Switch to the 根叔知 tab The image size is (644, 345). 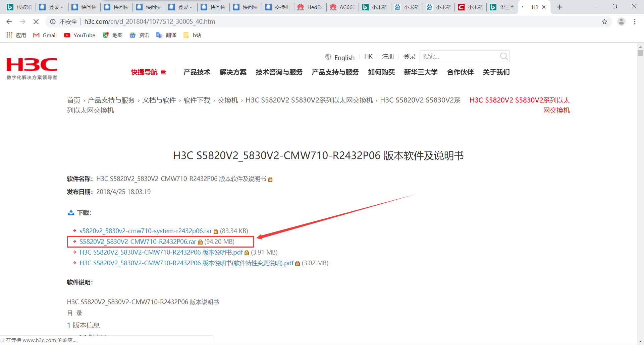19,7
